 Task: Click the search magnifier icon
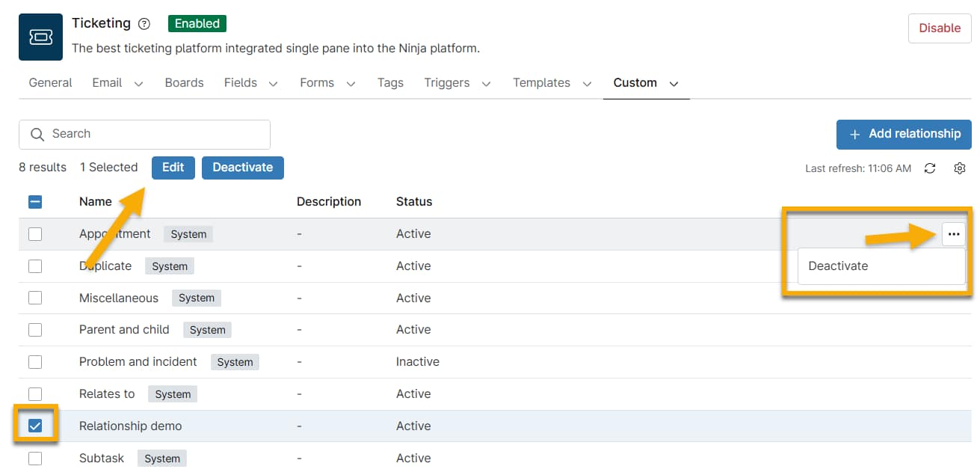coord(37,134)
